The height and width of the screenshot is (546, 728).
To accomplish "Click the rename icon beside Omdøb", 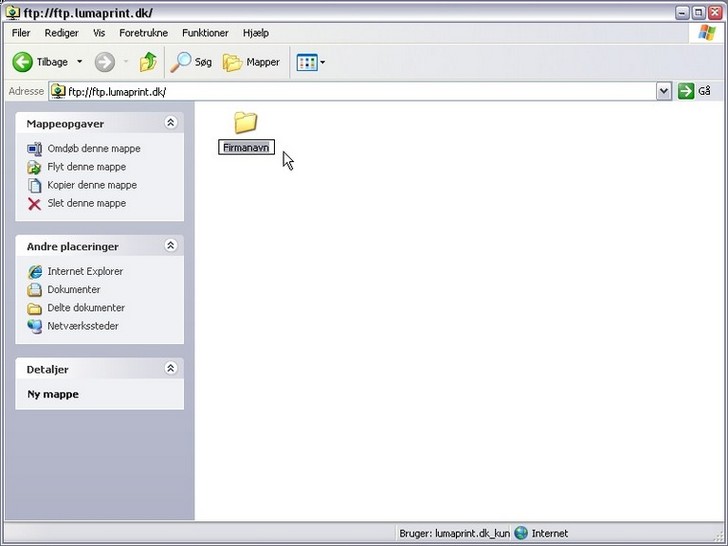I will point(34,149).
